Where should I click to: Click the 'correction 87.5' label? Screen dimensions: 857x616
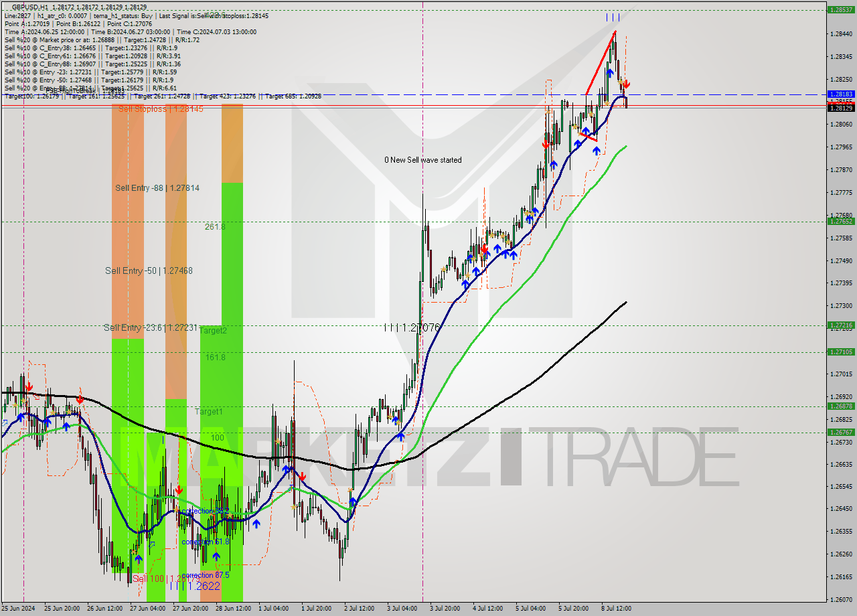207,575
